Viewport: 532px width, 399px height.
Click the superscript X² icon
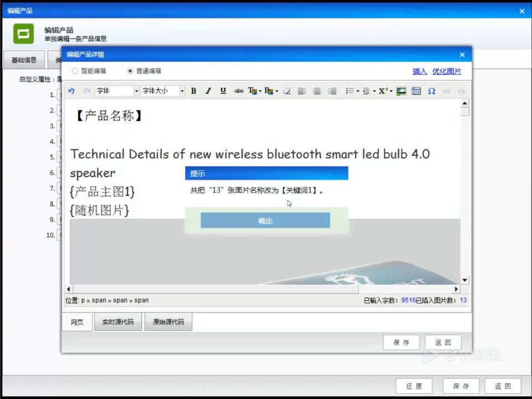point(383,91)
